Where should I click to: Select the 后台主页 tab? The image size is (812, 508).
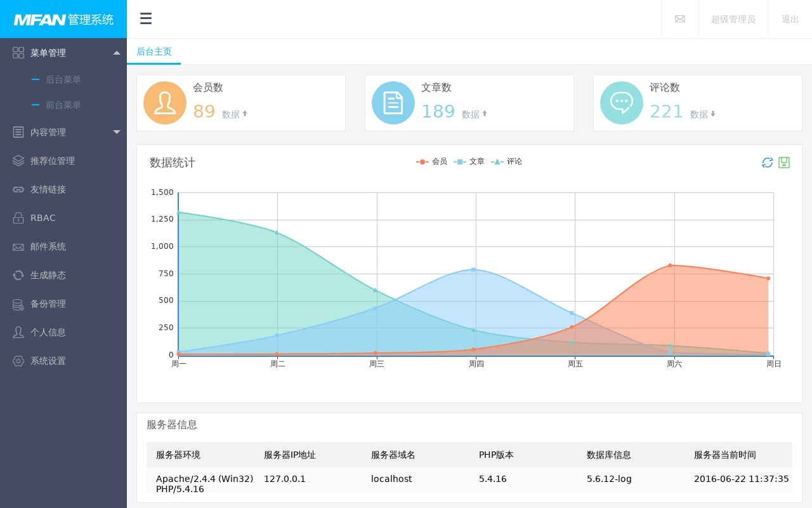point(154,51)
